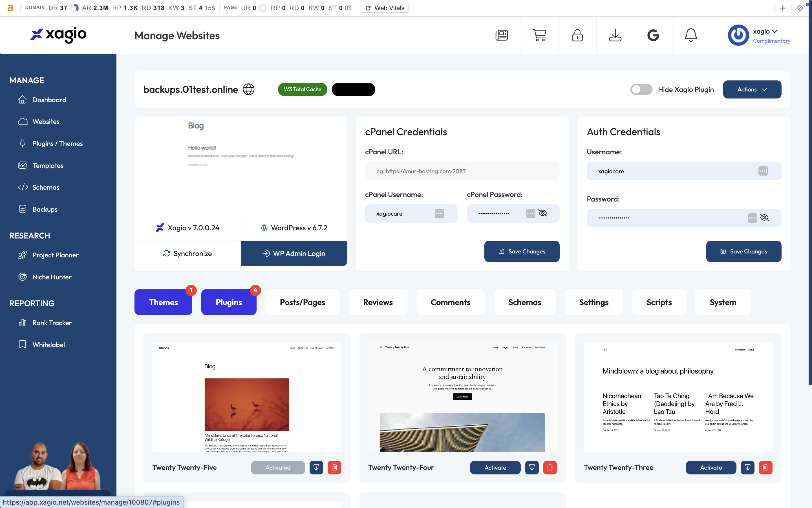Open Twenty Twenty-Five theme thumbnail
Viewport: 812px width, 508px height.
247,397
